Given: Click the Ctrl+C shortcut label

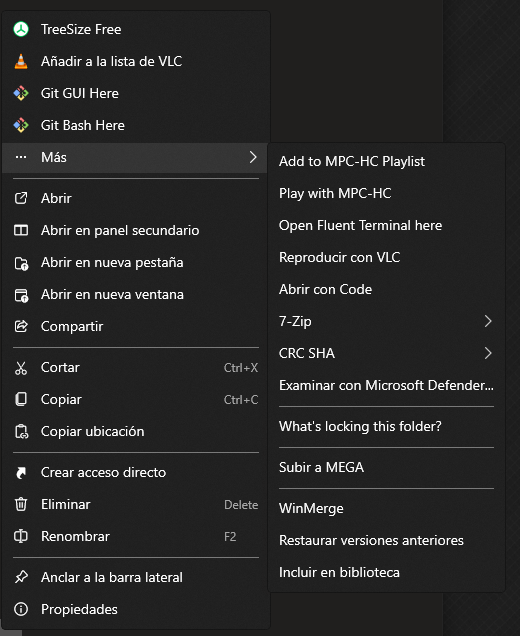Looking at the screenshot, I should click(241, 400).
